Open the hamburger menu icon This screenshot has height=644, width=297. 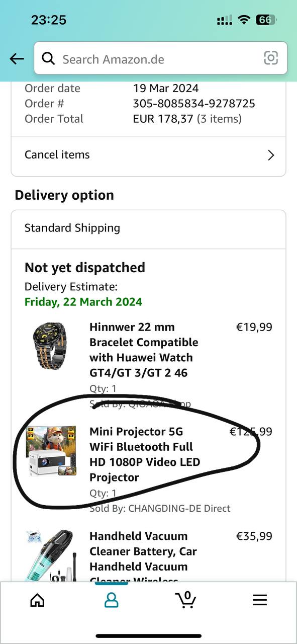pos(260,600)
